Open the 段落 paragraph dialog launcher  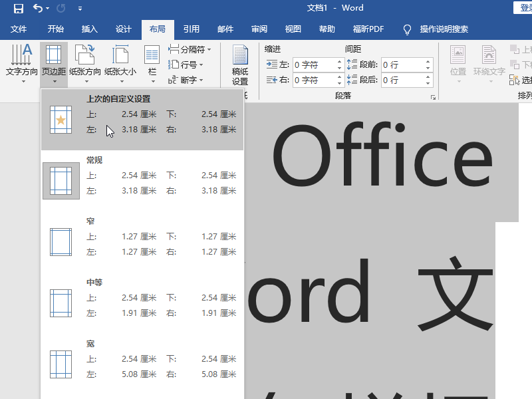click(x=434, y=98)
